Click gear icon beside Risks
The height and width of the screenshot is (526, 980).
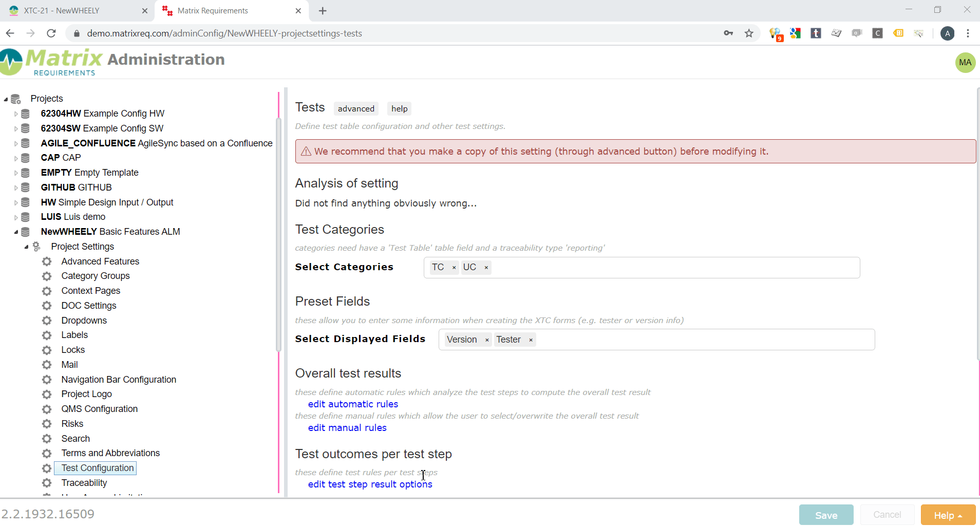pos(47,424)
